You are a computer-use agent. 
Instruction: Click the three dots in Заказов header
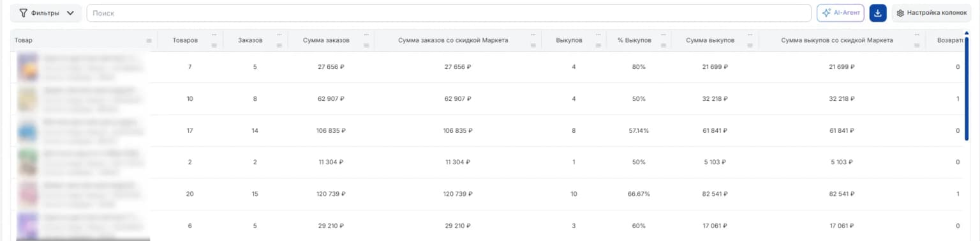pos(279,35)
